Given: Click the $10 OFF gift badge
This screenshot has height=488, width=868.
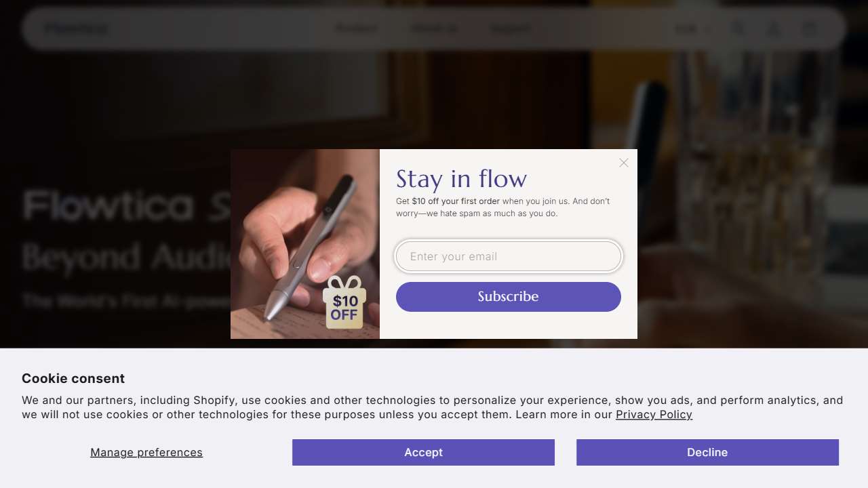Looking at the screenshot, I should point(344,303).
